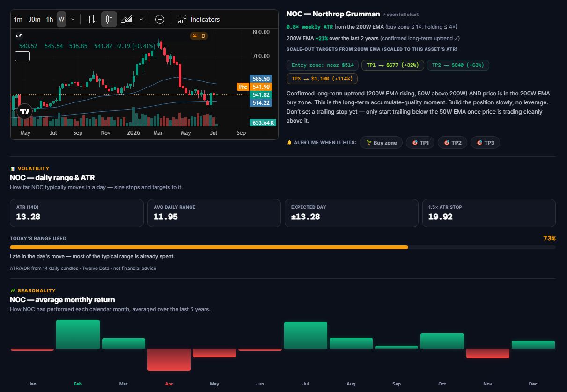The image size is (567, 392).
Task: Click the 633.64K volume label
Action: point(263,123)
